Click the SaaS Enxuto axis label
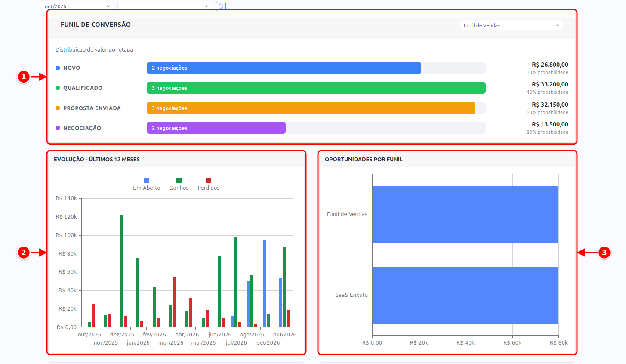The image size is (626, 364). [x=352, y=295]
